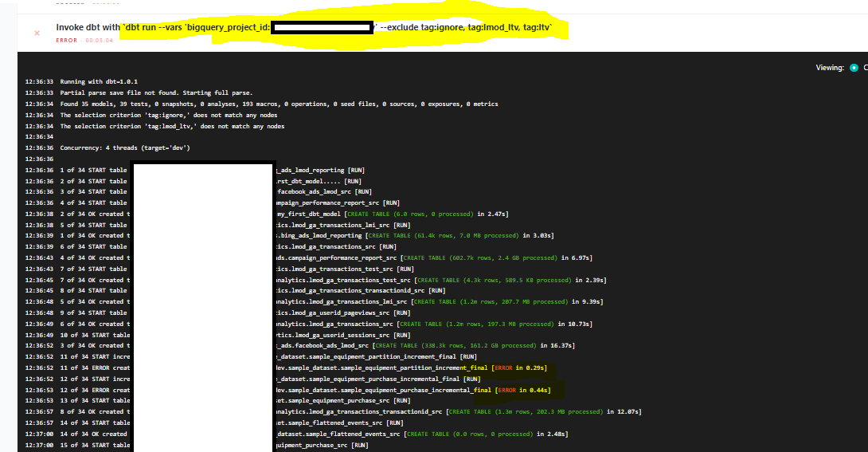Click '12 of 34 ERROR' in 0.44s row
This screenshot has height=452, width=868.
287,390
